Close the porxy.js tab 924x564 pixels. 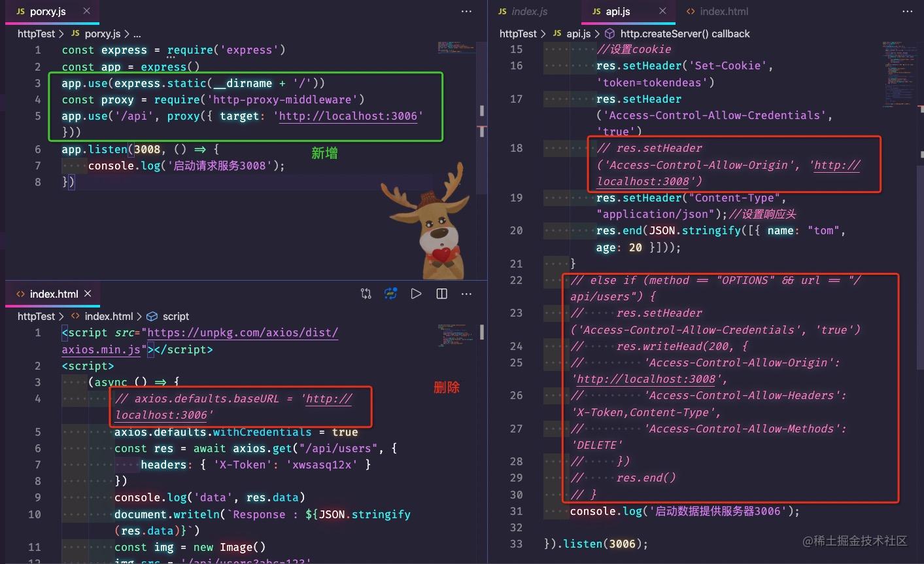point(87,11)
